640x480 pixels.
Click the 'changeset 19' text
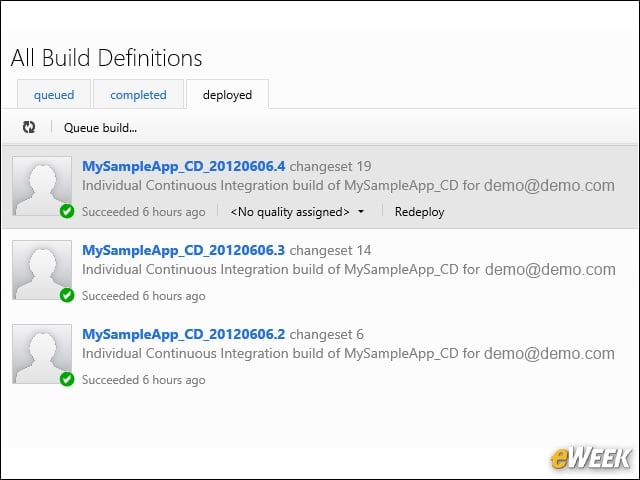tap(331, 167)
